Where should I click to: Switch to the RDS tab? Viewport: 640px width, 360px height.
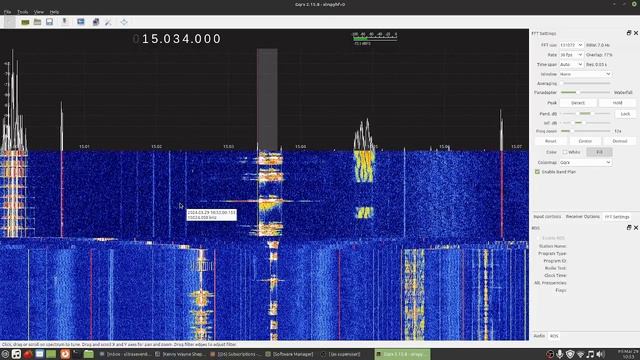554,336
